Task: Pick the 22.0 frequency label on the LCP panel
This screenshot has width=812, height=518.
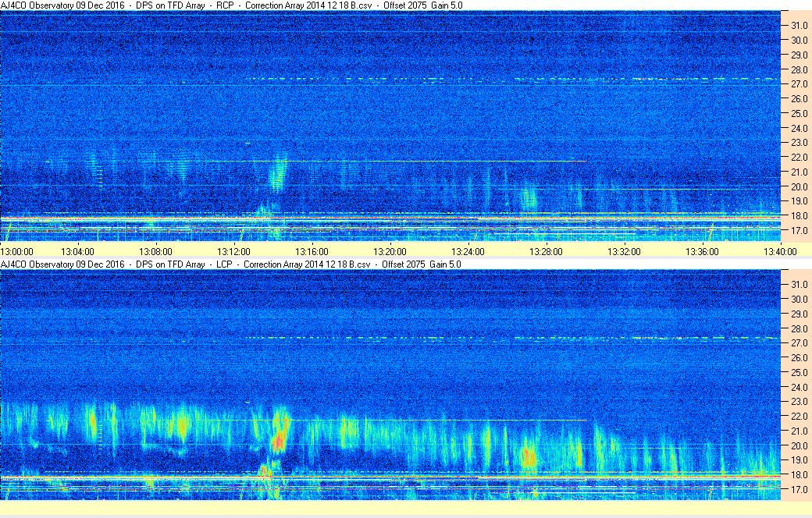Action: click(x=799, y=417)
